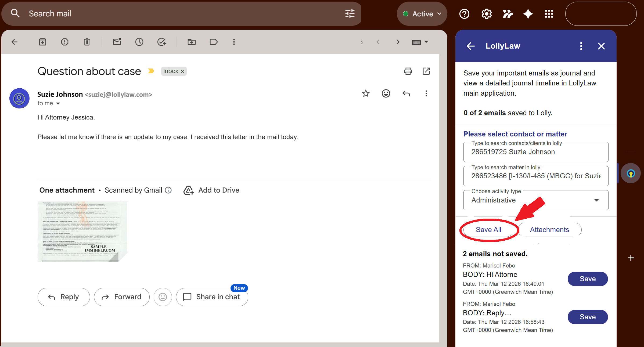Image resolution: width=644 pixels, height=347 pixels.
Task: Add the email to Tasks
Action: [x=162, y=42]
